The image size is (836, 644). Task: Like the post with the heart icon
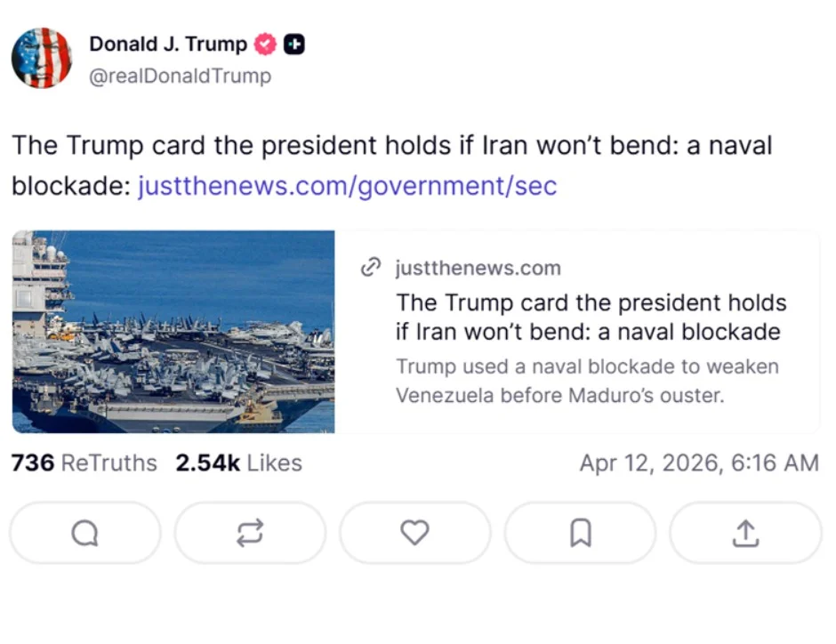pyautogui.click(x=414, y=533)
